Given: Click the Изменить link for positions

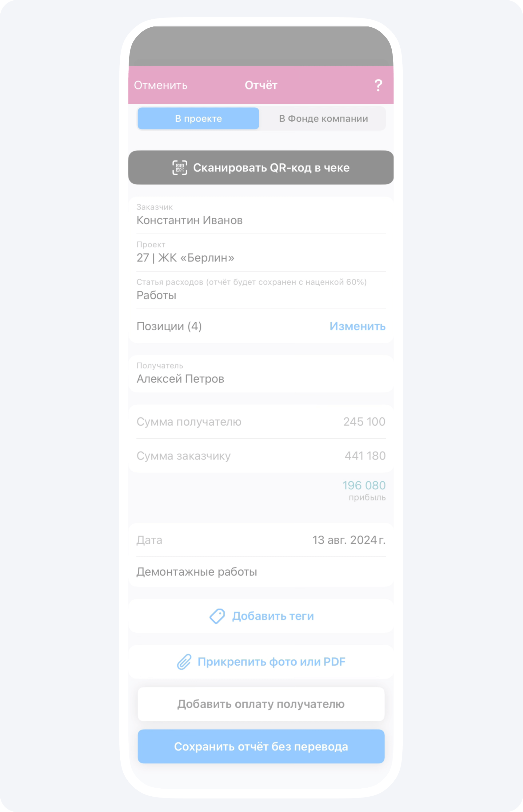Looking at the screenshot, I should pyautogui.click(x=357, y=326).
